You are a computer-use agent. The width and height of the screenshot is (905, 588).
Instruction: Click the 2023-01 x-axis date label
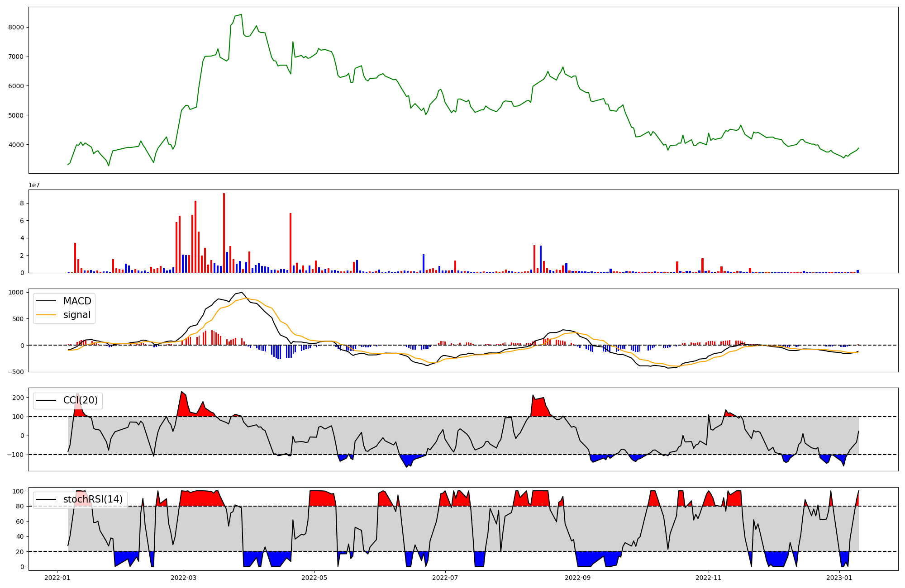coord(839,578)
